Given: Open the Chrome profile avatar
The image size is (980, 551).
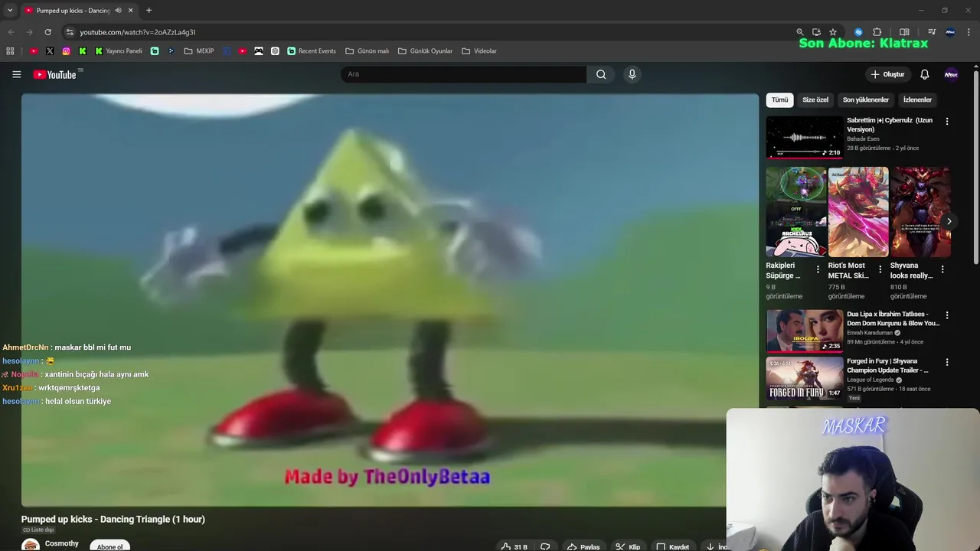Looking at the screenshot, I should pyautogui.click(x=950, y=32).
